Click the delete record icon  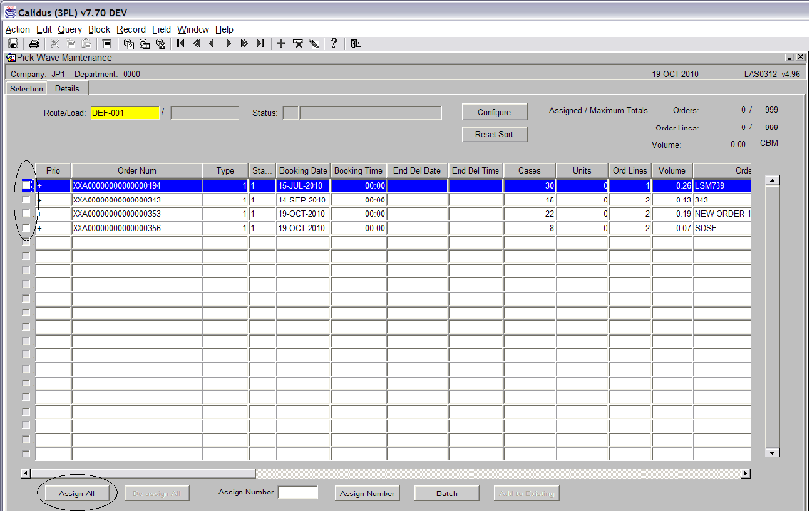coord(298,43)
